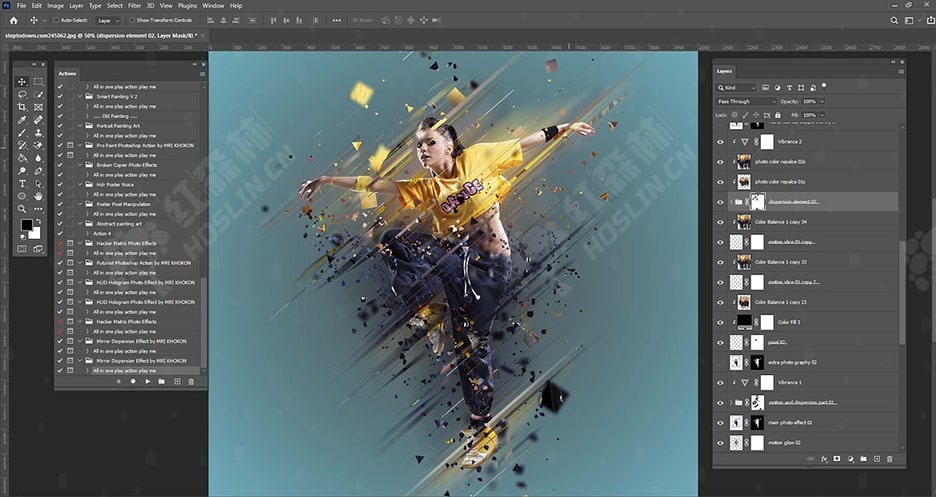Toggle checkmark for Smart Painting V 2 set

click(60, 96)
